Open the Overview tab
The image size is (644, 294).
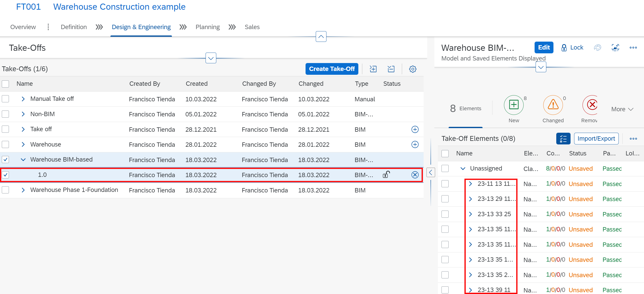coord(23,27)
